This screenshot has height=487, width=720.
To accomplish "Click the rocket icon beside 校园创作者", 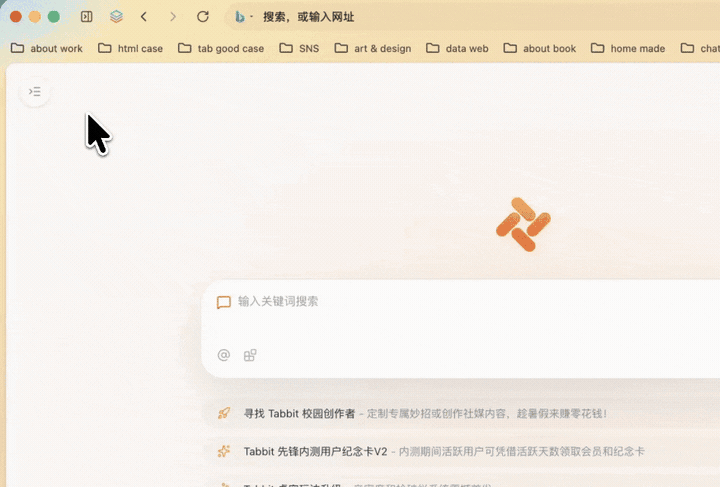I will pos(224,413).
